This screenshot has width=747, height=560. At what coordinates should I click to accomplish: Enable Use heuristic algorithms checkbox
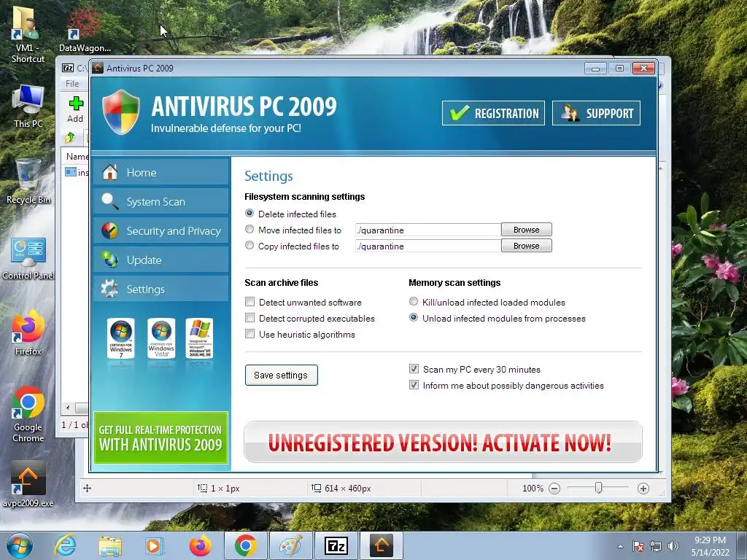pos(249,334)
